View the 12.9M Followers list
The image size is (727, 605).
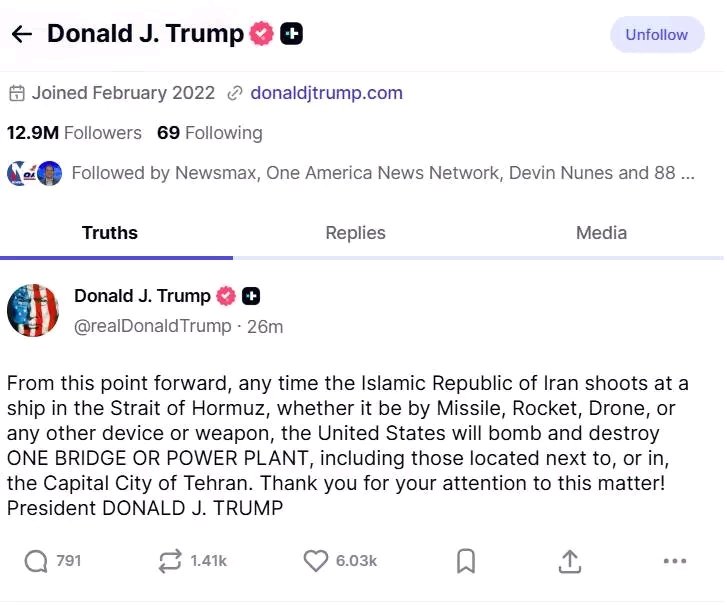point(74,133)
